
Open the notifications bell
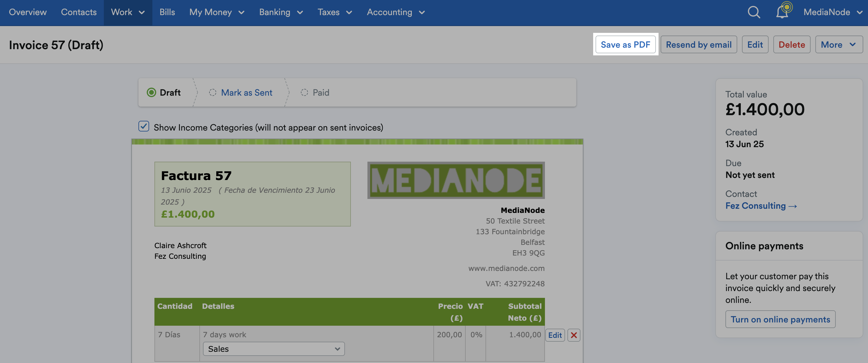(782, 12)
